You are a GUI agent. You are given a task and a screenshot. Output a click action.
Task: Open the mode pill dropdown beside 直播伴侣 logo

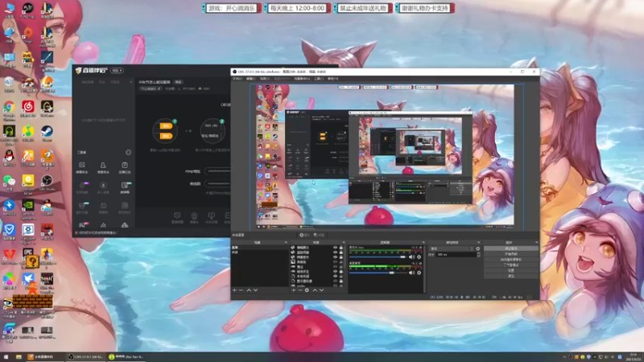(x=117, y=71)
